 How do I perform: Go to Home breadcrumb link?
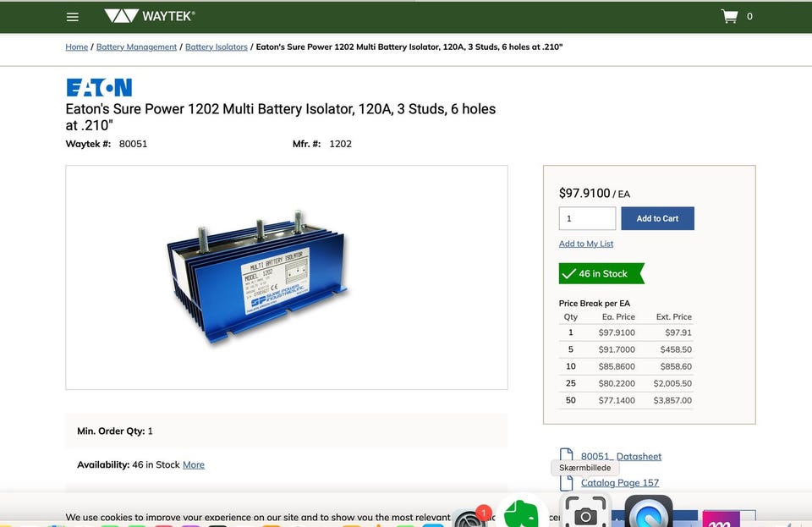point(77,47)
